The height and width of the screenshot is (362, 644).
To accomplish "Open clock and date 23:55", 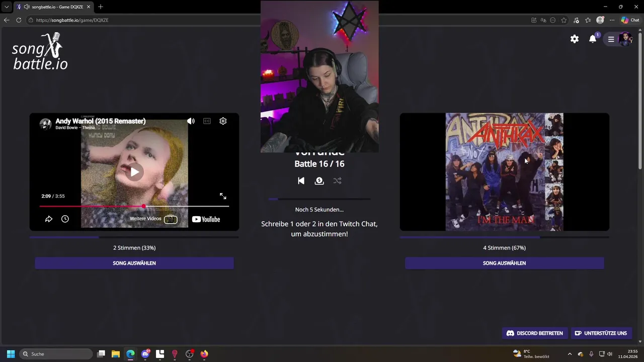I will [x=628, y=354].
